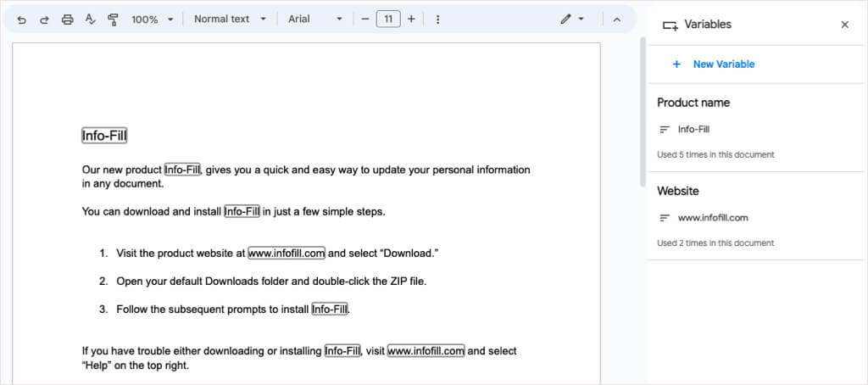
Task: Click the document vertical scrollbar
Action: coord(643,111)
